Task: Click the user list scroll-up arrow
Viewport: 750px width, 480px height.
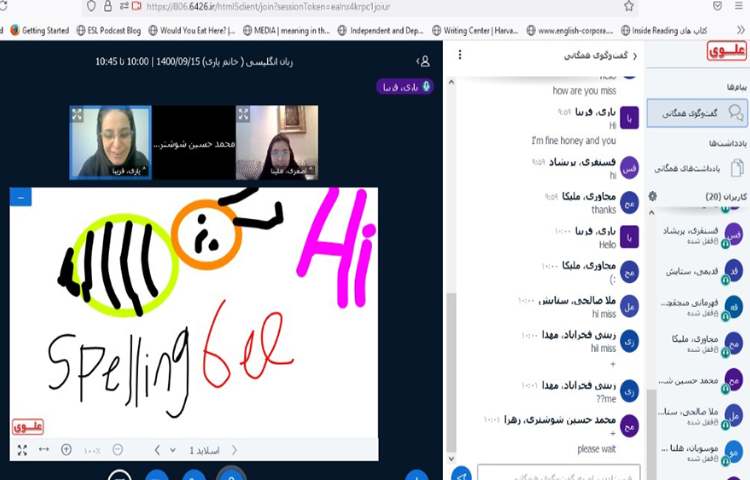Action: (x=651, y=213)
